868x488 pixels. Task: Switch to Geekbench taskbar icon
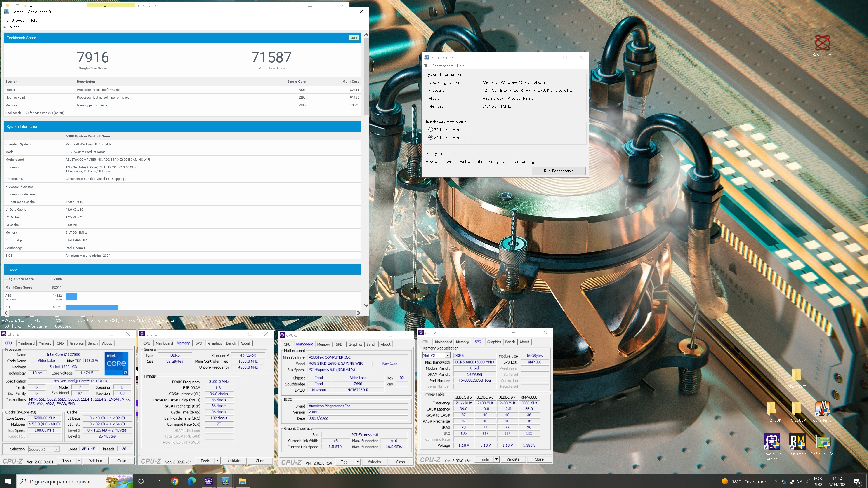tap(225, 481)
